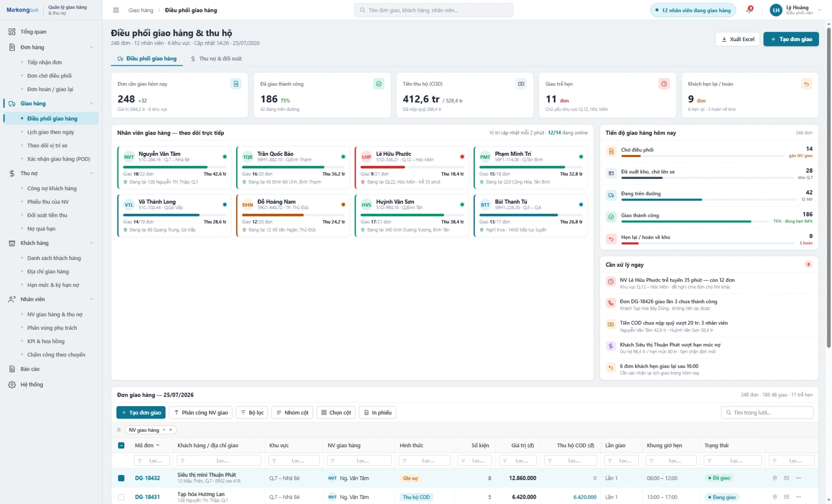The width and height of the screenshot is (832, 504).
Task: Toggle the hamburger sidebar menu
Action: coord(116,10)
